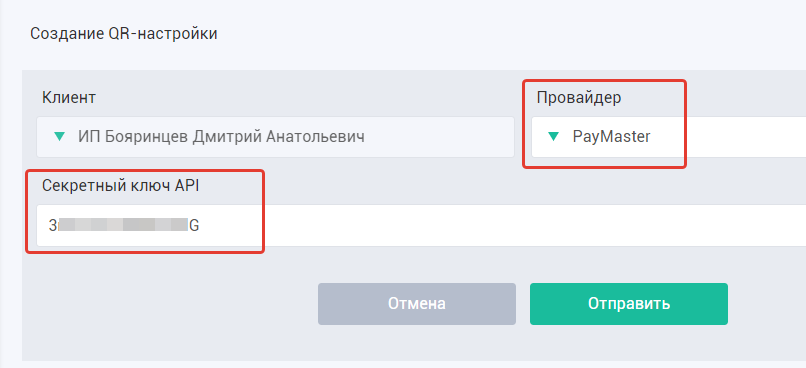Click the Создание QR-настройки heading
The width and height of the screenshot is (806, 368).
(124, 34)
